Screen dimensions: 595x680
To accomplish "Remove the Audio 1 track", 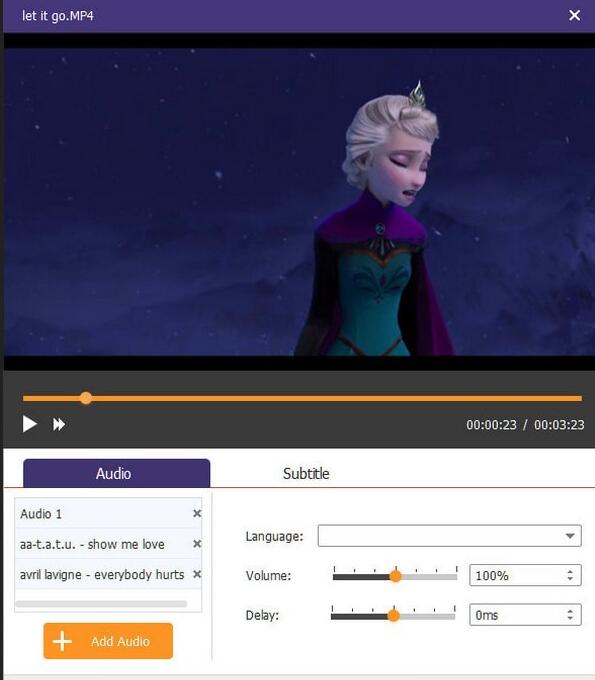I will (x=197, y=513).
